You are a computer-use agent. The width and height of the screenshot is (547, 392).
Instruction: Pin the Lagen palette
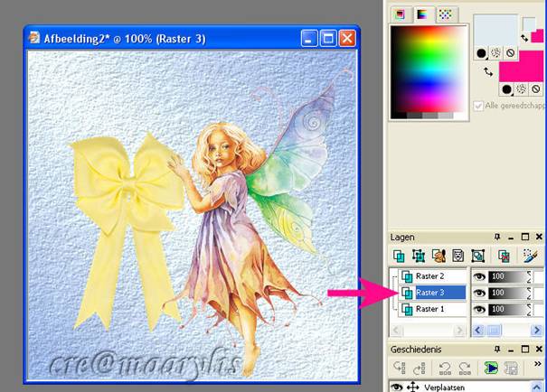497,237
